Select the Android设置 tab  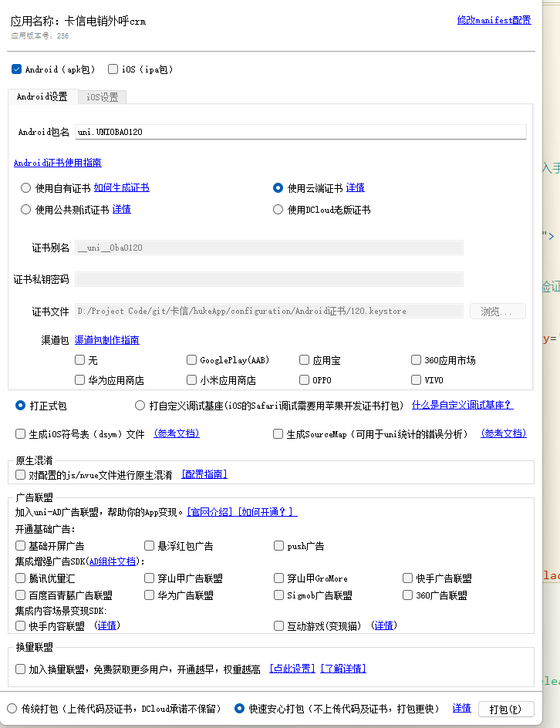click(42, 97)
